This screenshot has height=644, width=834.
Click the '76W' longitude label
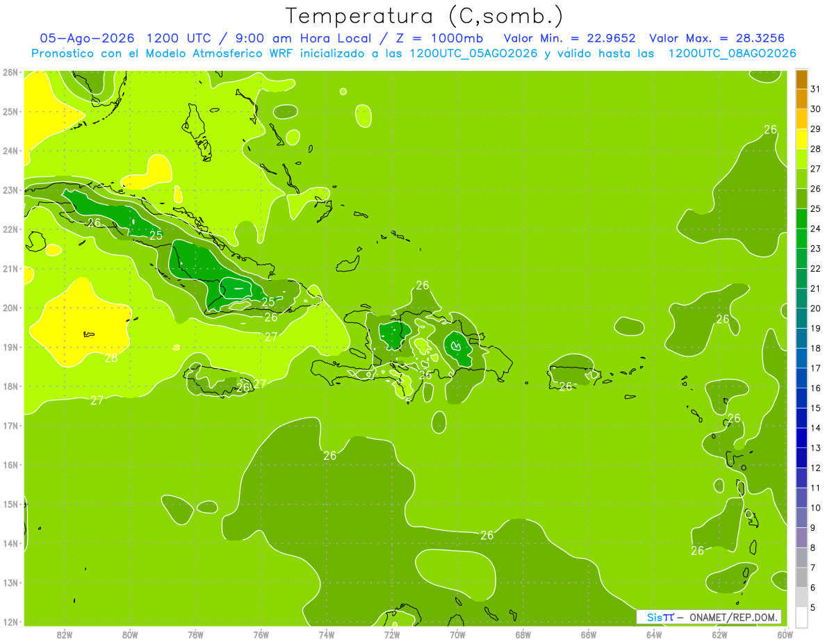coord(261,634)
